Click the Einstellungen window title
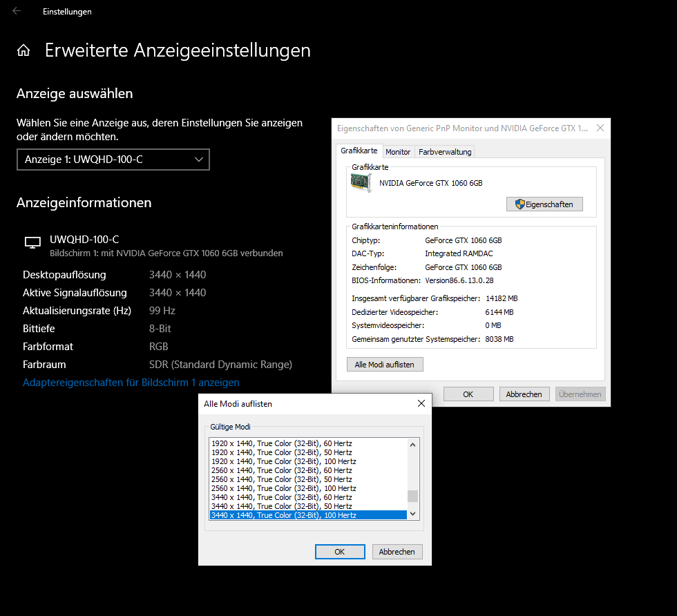Image resolution: width=677 pixels, height=616 pixels. 67,12
